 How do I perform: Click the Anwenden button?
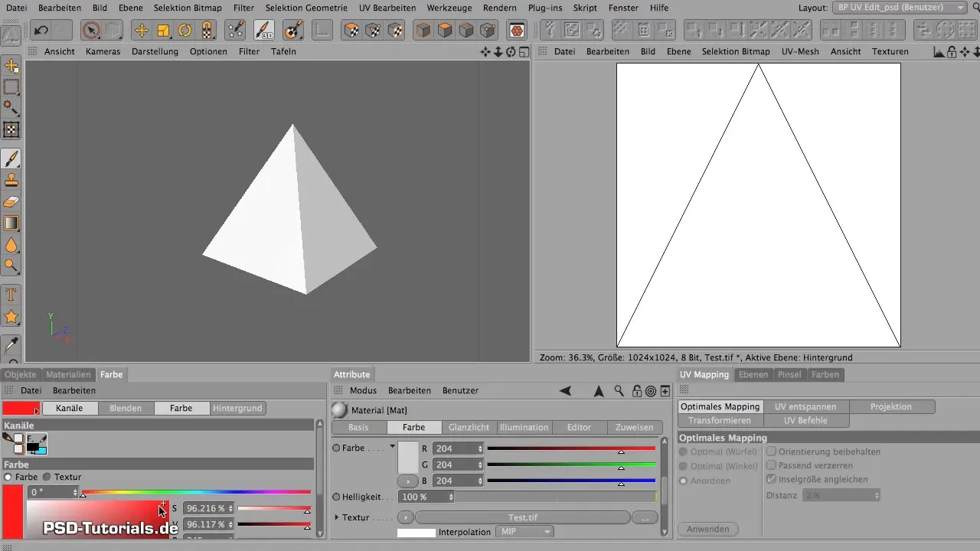[x=708, y=529]
